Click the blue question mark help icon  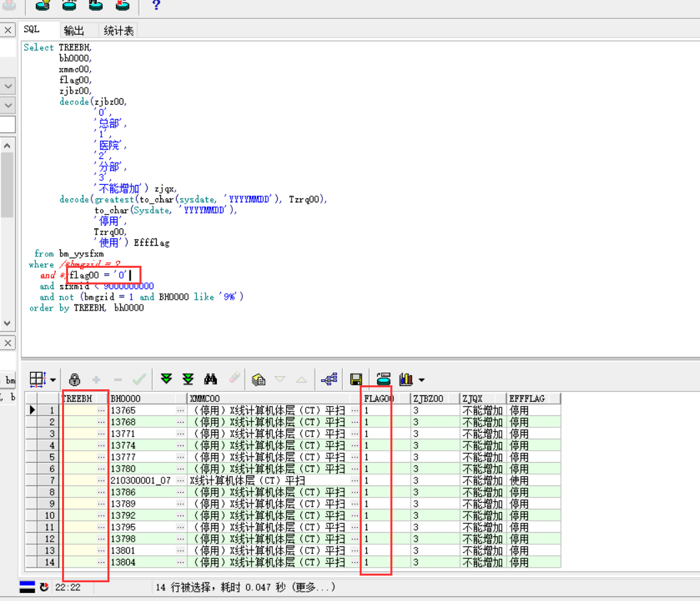(156, 6)
